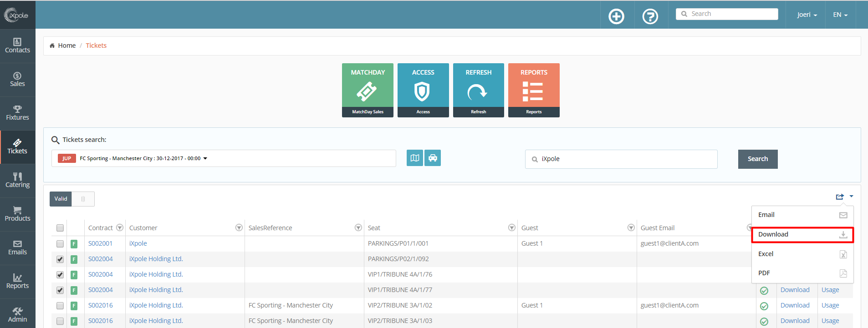Click the plus add icon in header
Viewport: 868px width, 328px height.
point(617,16)
